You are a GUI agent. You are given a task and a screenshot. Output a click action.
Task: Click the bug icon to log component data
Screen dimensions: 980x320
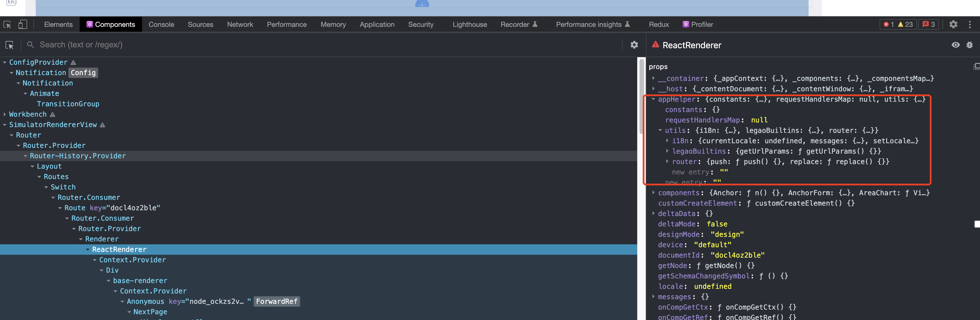coord(969,45)
